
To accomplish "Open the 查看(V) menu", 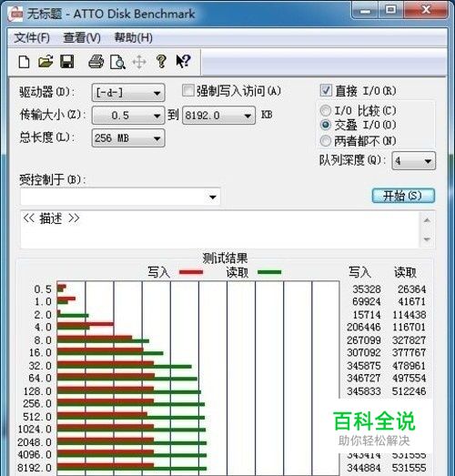I will pyautogui.click(x=82, y=38).
